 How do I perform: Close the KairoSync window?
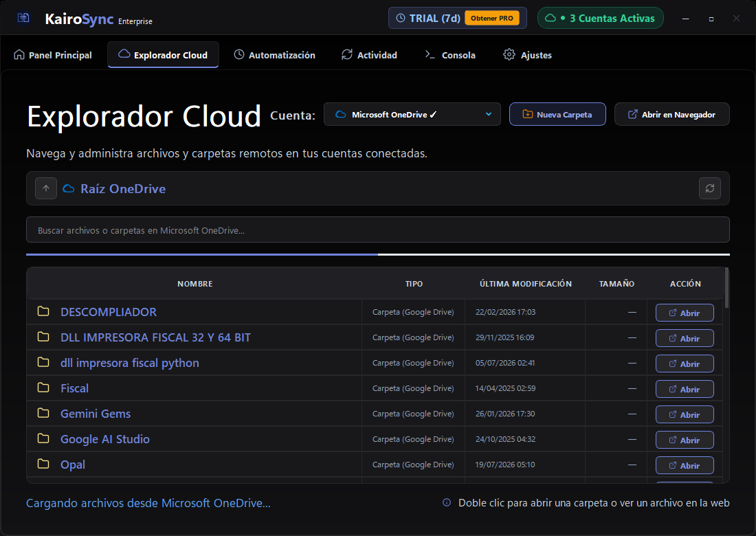pyautogui.click(x=736, y=19)
